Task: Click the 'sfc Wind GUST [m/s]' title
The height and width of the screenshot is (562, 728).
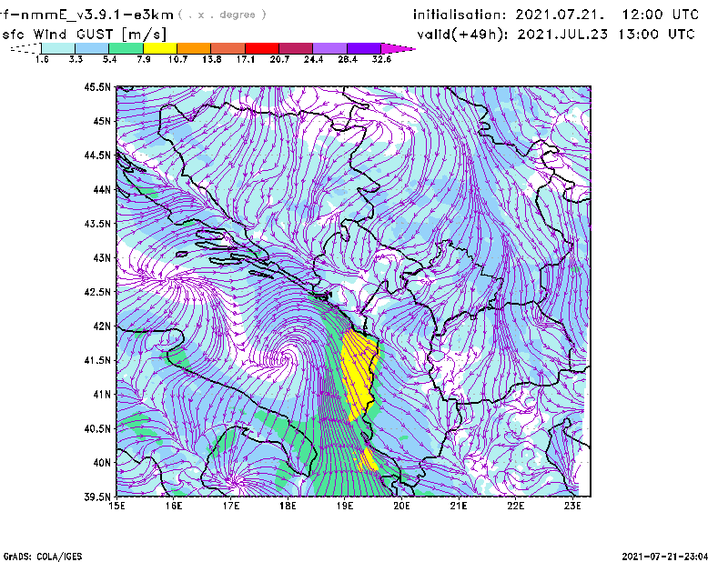Action: pyautogui.click(x=84, y=35)
